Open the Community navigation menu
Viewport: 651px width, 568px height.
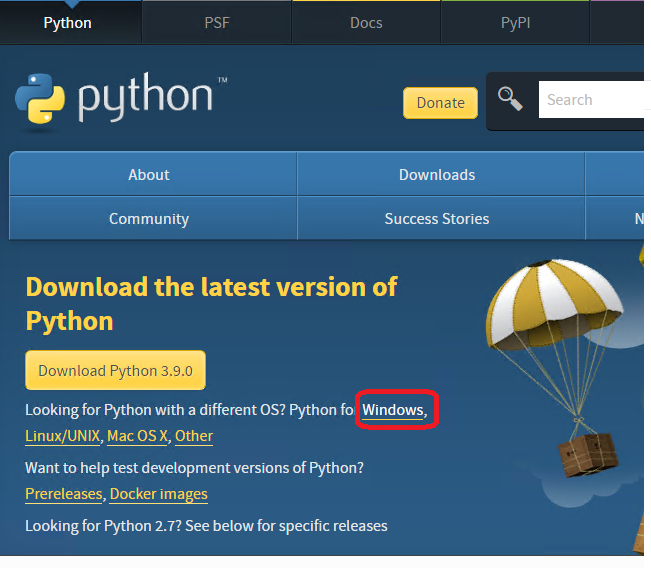(x=153, y=218)
